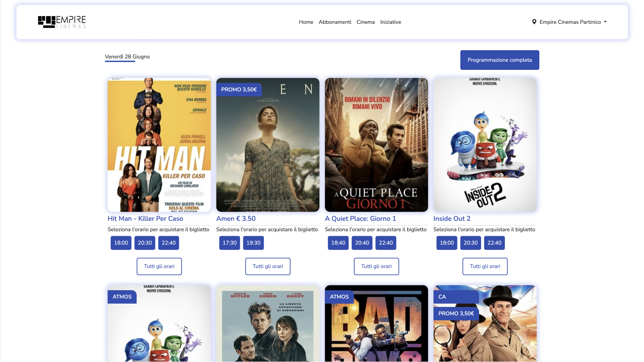Screen dimensions: 644x362
Task: Select the Venerdì 28 Giugno tab
Action: tap(127, 57)
